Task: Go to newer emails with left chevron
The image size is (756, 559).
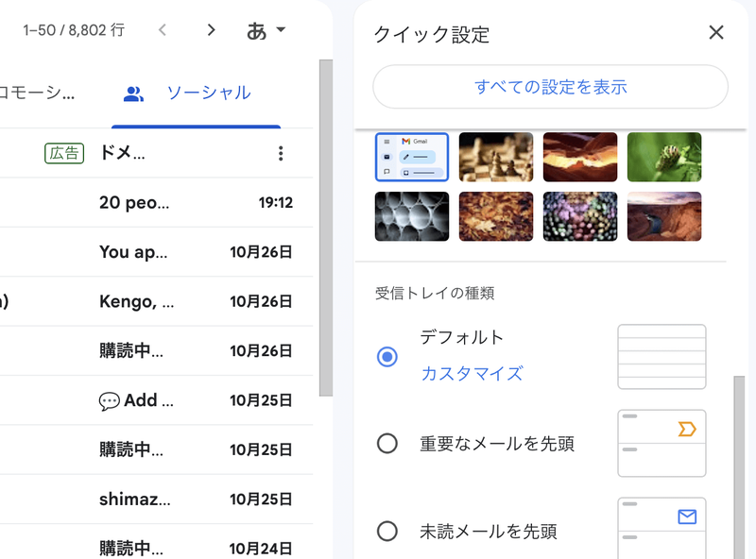Action: pos(163,30)
